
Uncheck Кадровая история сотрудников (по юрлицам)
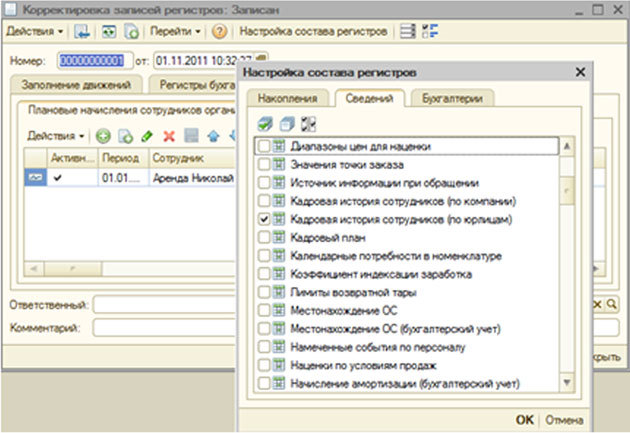264,219
